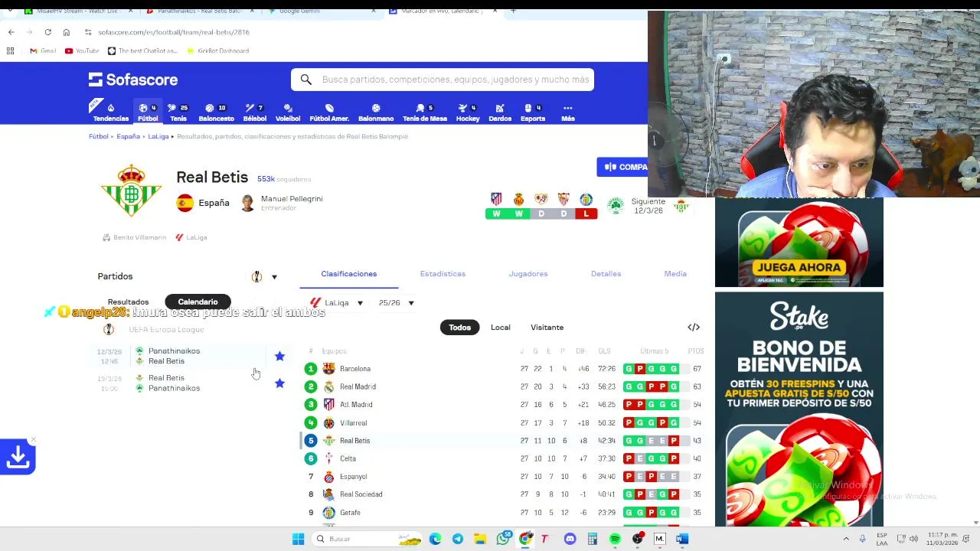Select the Resultados toggle

[x=128, y=302]
